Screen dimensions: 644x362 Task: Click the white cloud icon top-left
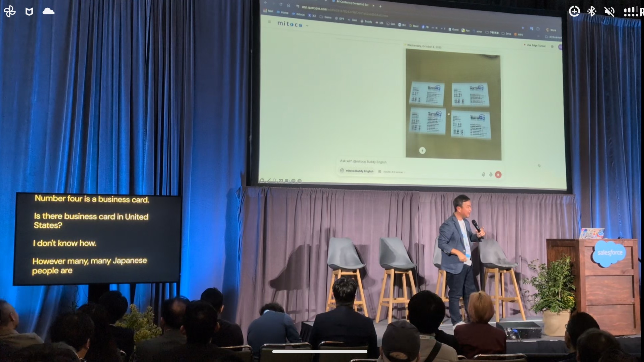(x=49, y=11)
